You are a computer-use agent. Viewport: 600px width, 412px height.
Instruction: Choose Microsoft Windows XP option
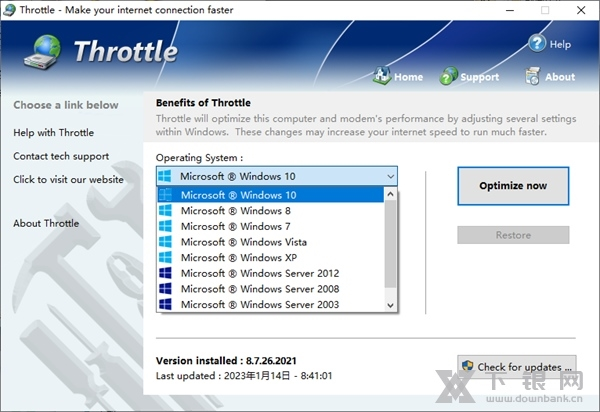click(x=271, y=257)
